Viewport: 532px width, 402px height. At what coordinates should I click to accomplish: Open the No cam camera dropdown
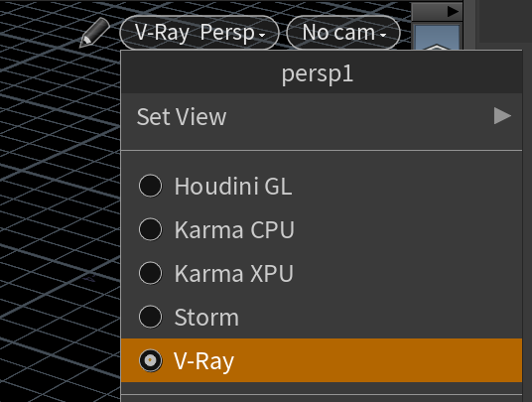[x=343, y=33]
